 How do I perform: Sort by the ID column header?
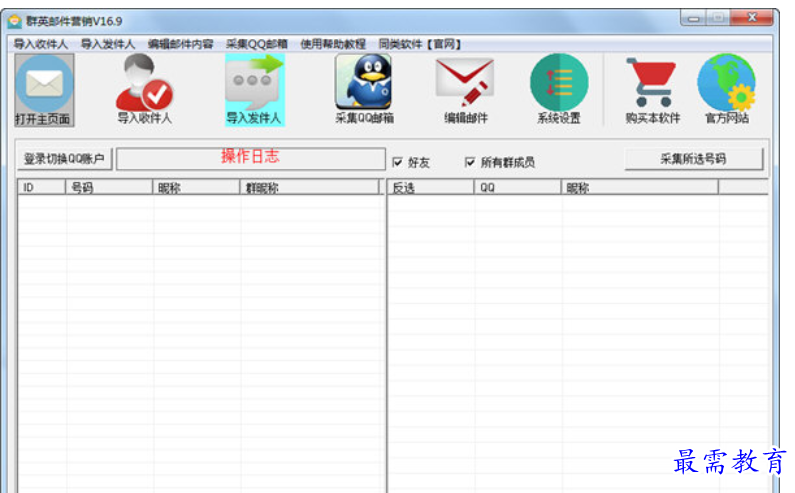(x=42, y=188)
